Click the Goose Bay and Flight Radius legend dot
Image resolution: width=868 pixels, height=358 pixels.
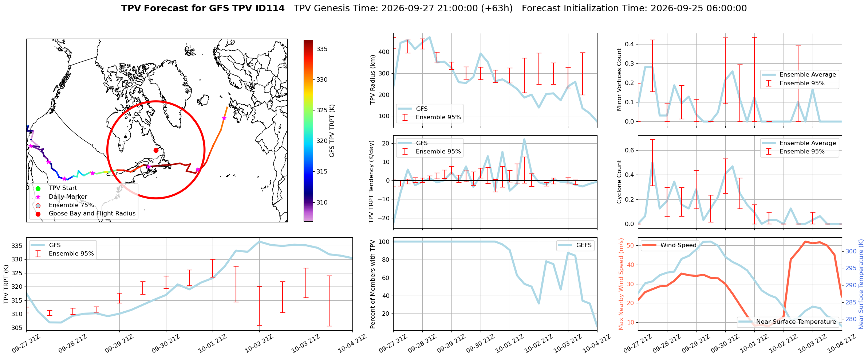point(38,214)
